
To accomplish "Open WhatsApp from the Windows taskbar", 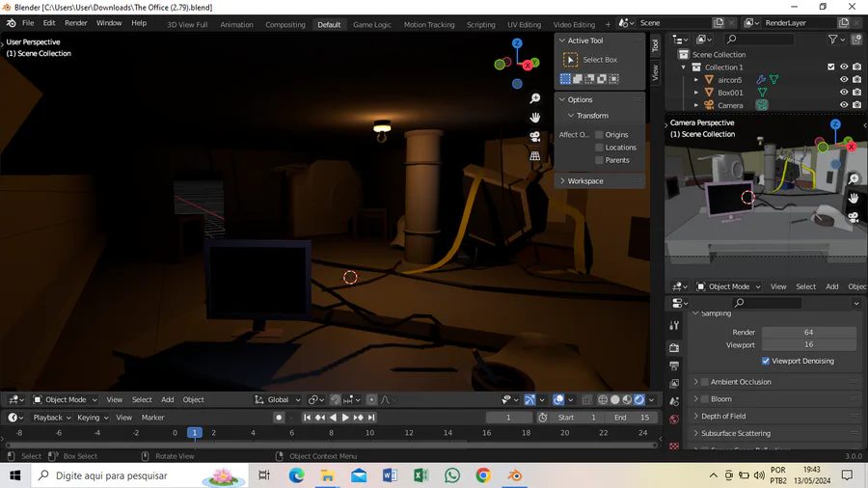I will click(452, 475).
